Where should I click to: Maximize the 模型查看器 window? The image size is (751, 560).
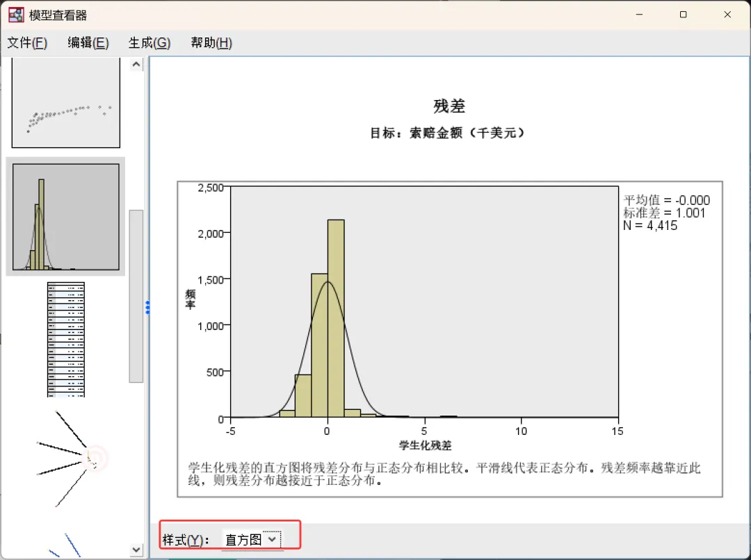coord(683,15)
